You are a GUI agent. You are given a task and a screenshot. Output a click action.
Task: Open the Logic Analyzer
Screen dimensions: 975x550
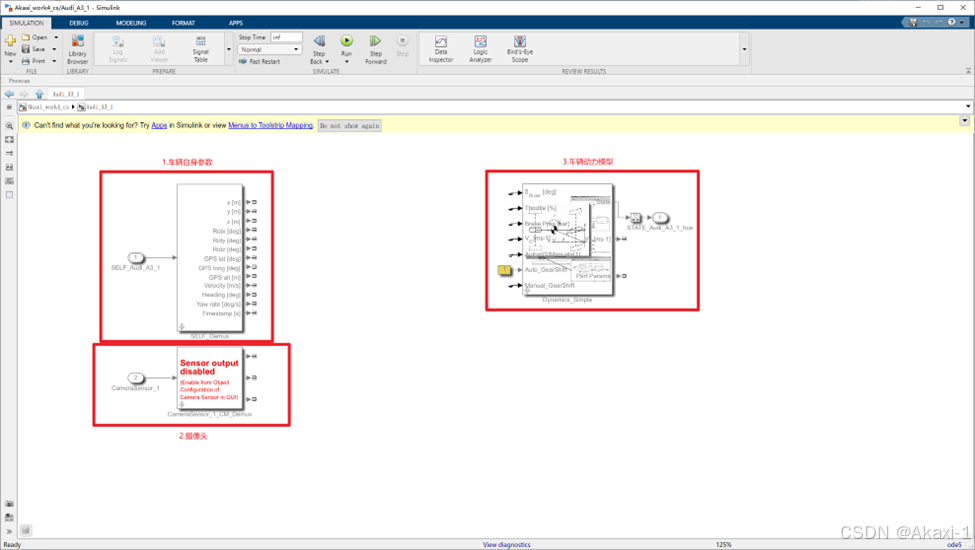pyautogui.click(x=480, y=49)
